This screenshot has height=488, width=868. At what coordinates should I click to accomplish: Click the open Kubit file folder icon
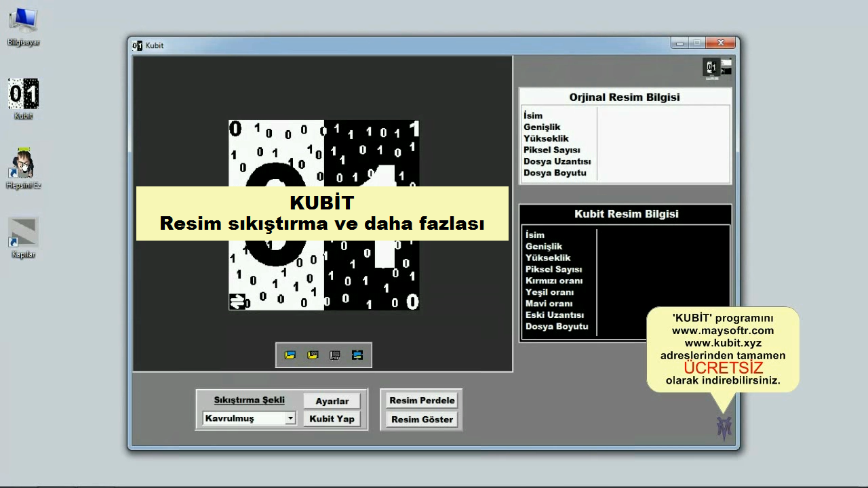click(x=313, y=355)
